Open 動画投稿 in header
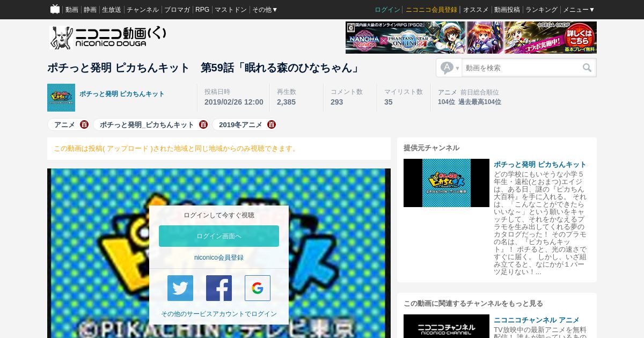The width and height of the screenshot is (644, 338). click(x=507, y=10)
